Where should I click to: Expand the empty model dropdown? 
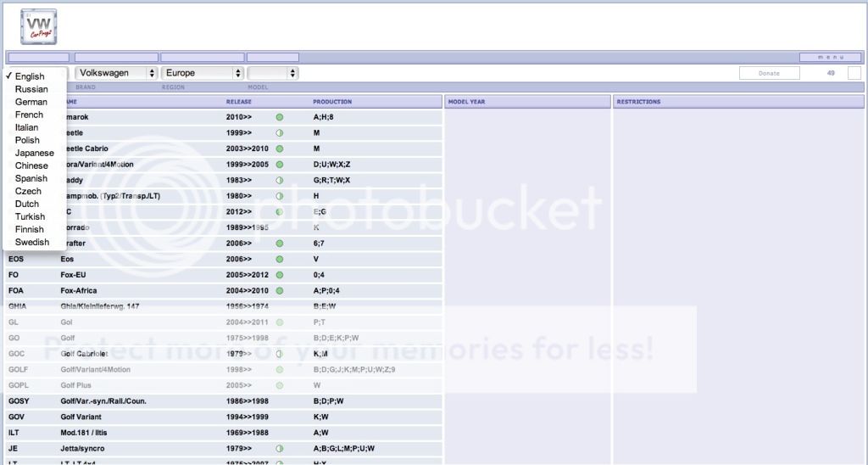272,73
